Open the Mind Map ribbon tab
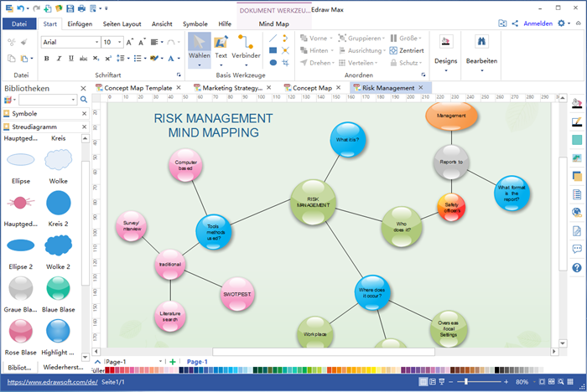Viewport: 587px width, 392px height. (273, 24)
